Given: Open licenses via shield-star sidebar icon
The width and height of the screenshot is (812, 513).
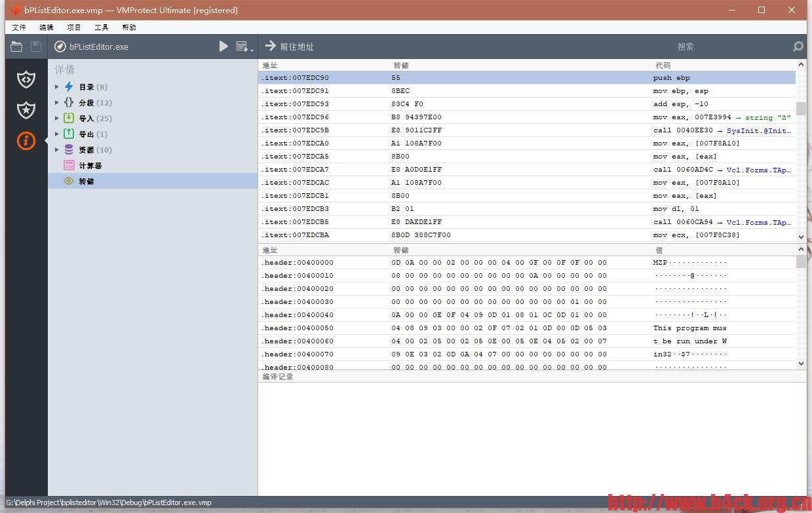Looking at the screenshot, I should click(26, 110).
